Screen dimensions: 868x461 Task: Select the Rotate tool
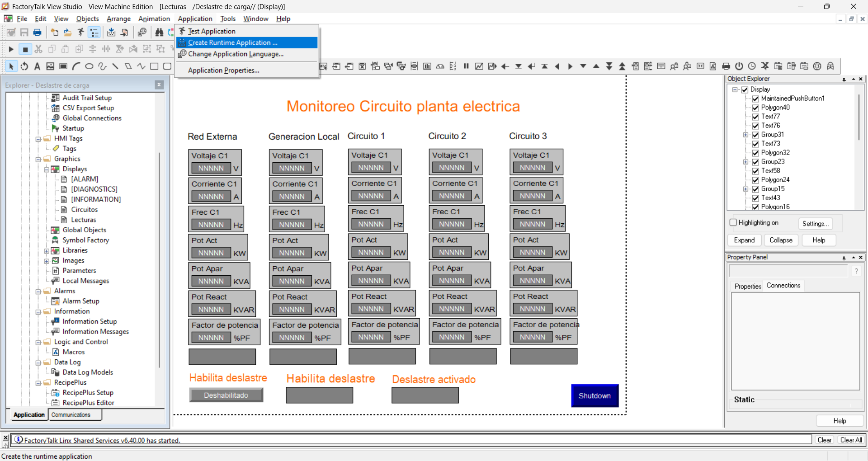coord(24,66)
